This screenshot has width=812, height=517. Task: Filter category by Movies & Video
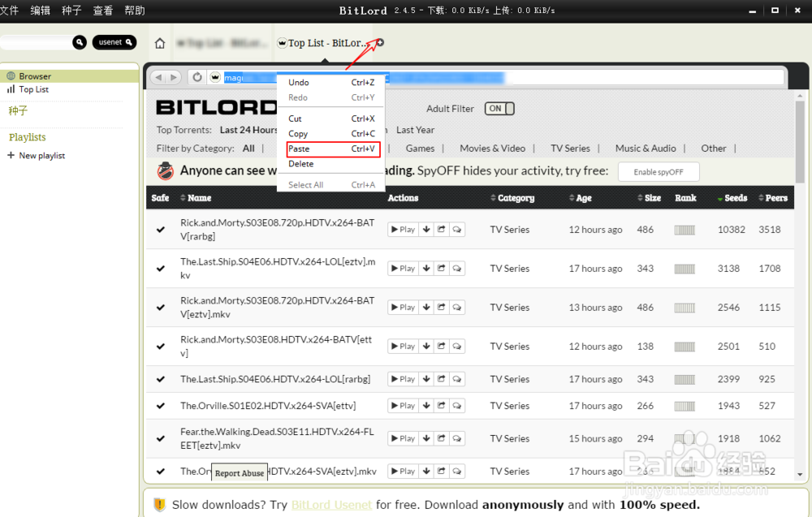493,149
